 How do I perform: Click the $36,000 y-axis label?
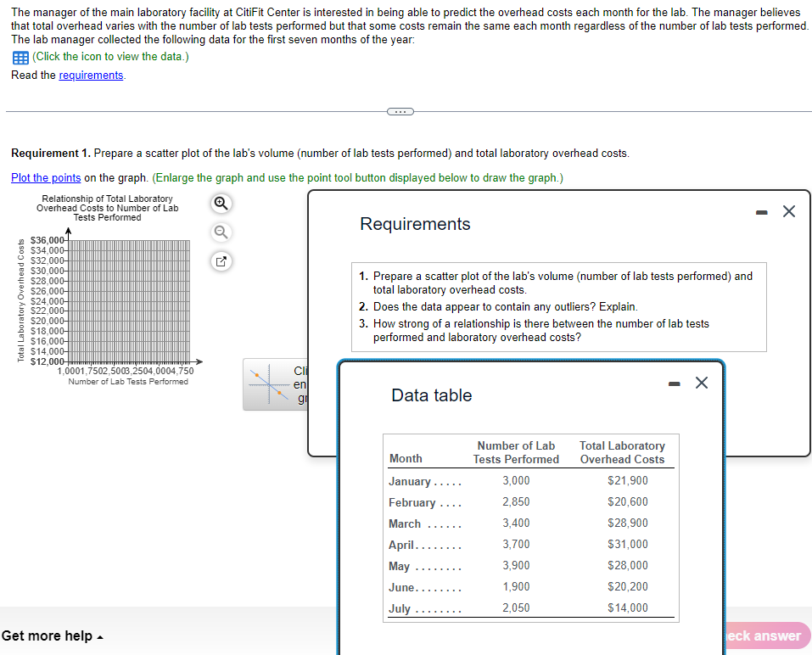point(48,240)
